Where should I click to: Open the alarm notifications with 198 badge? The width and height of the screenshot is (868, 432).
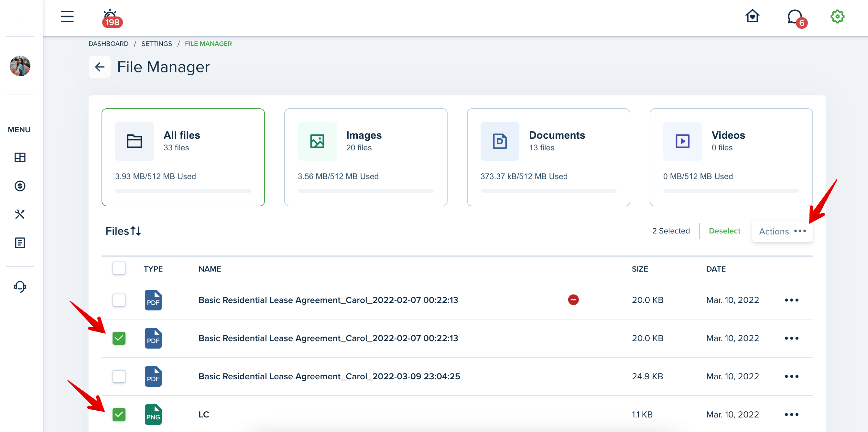tap(112, 18)
